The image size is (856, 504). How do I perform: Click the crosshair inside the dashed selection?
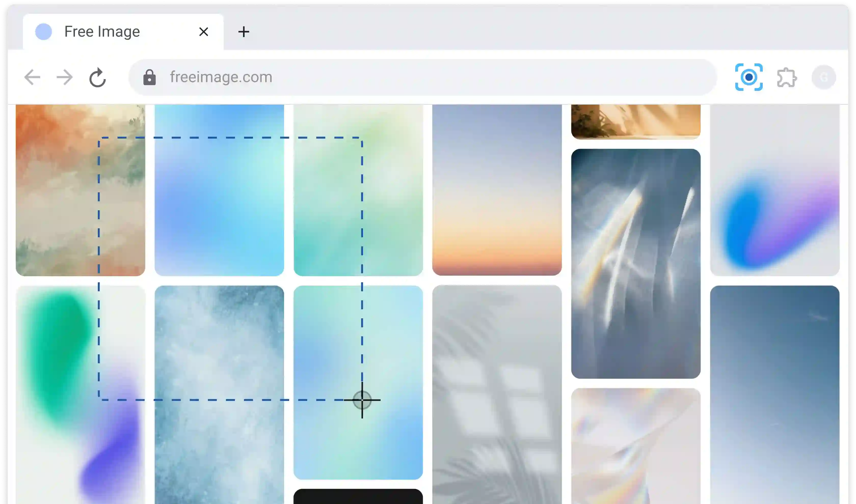pyautogui.click(x=362, y=400)
